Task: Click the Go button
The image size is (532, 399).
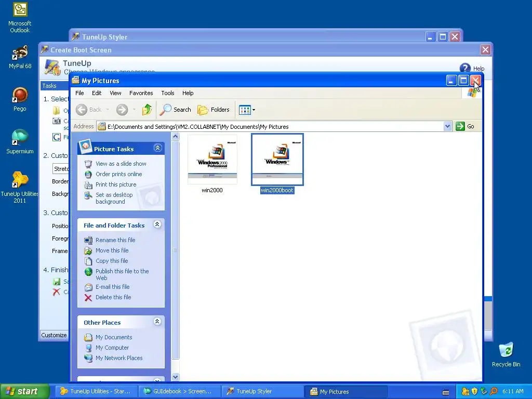Action: click(x=465, y=126)
